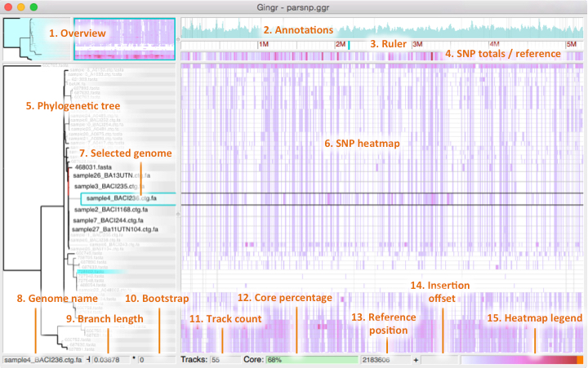
Task: Click the highlighted sample4_BACI236.ctg.fa genome
Action: pyautogui.click(x=119, y=198)
